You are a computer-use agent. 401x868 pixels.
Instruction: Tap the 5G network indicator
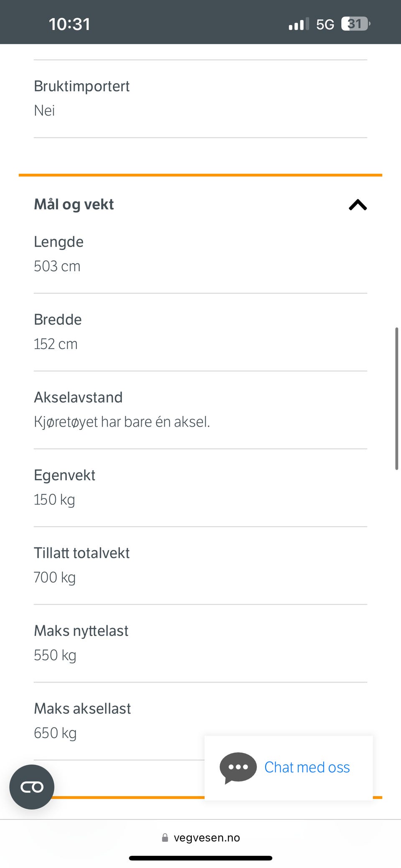pyautogui.click(x=325, y=25)
